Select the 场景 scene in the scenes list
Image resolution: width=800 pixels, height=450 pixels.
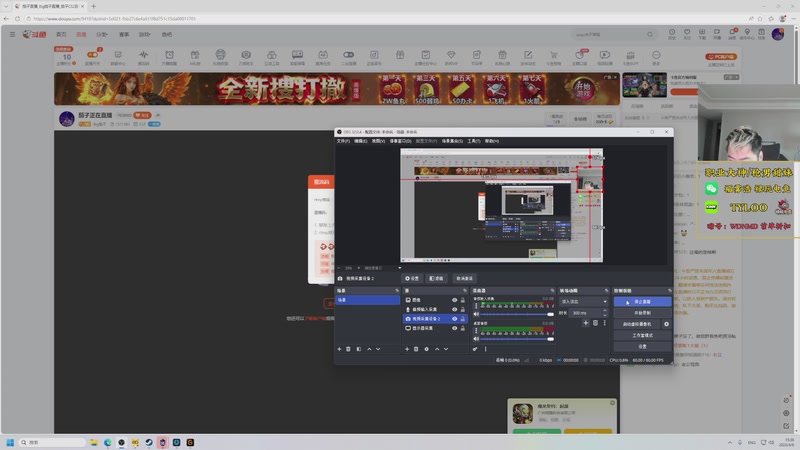(x=367, y=300)
